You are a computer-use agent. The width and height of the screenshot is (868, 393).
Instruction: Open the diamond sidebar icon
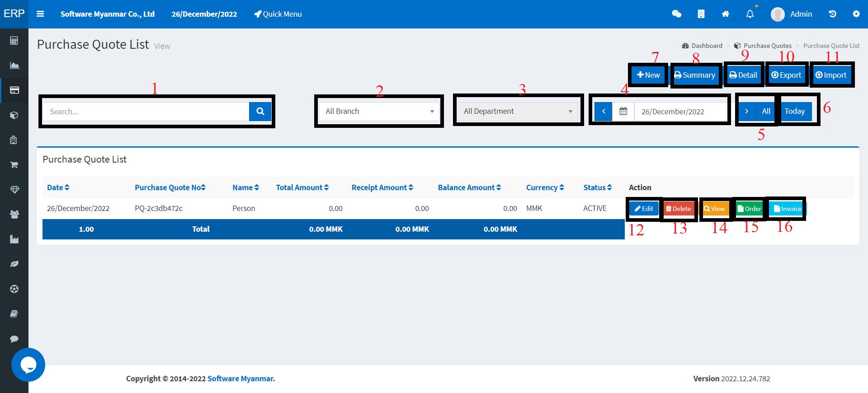click(x=14, y=190)
